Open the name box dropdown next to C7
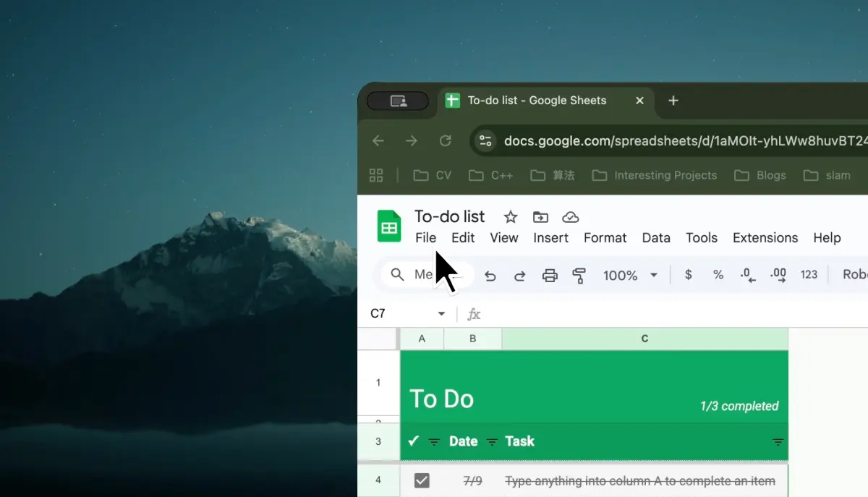 [441, 313]
